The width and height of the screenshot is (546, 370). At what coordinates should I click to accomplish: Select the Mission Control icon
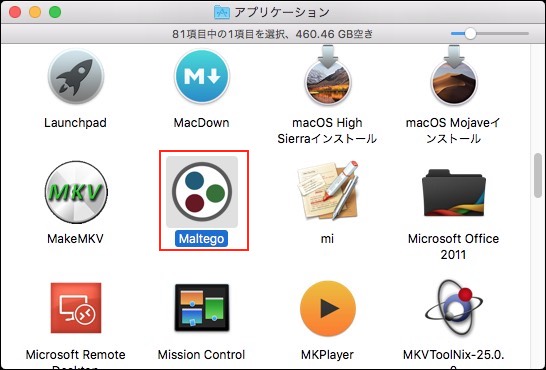click(x=202, y=307)
